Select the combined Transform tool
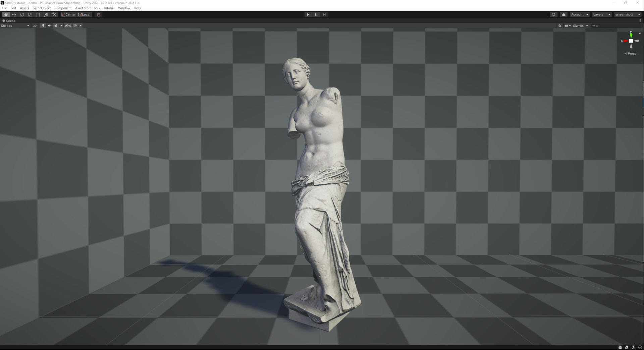 click(x=46, y=14)
